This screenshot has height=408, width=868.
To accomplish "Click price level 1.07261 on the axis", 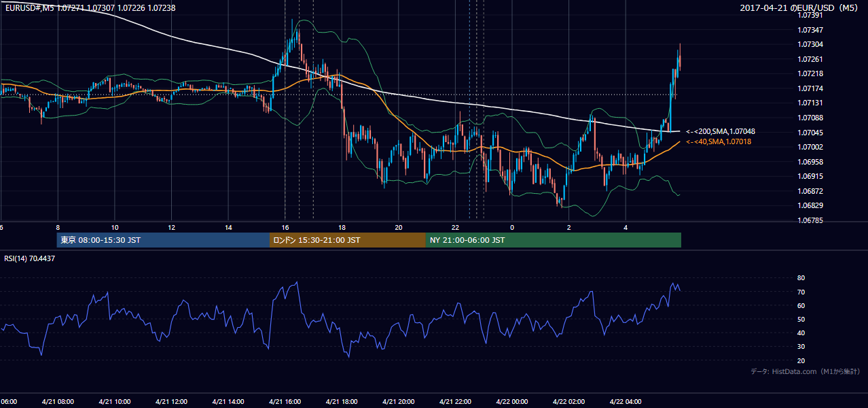I will 811,59.
